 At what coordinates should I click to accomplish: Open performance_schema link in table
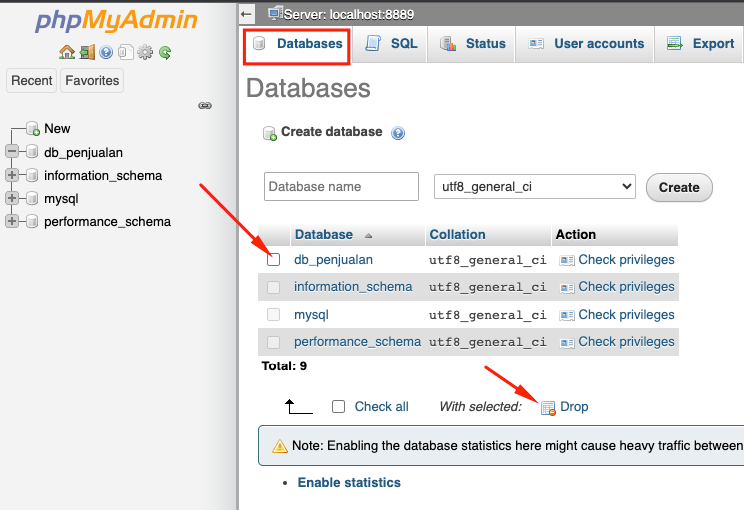tap(357, 342)
